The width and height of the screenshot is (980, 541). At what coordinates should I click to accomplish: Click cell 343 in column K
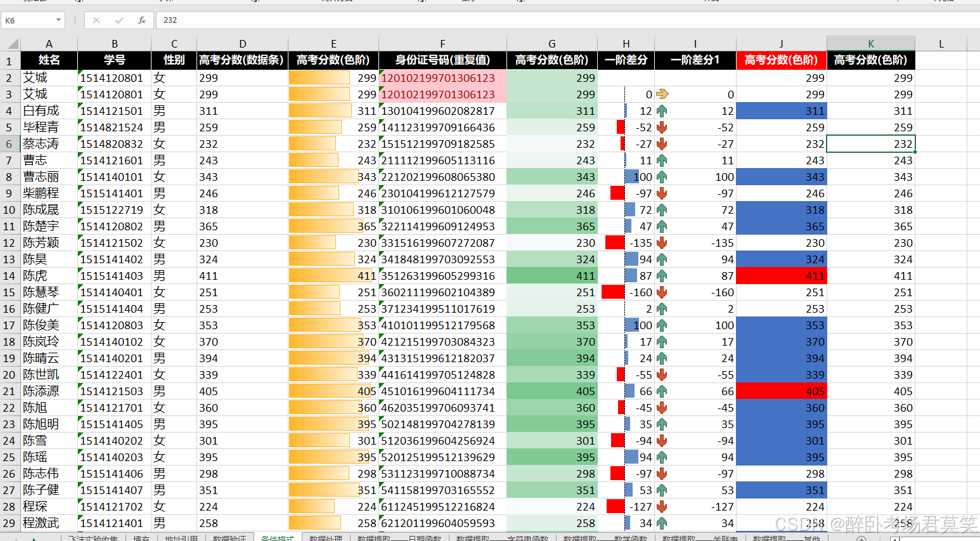[871, 176]
